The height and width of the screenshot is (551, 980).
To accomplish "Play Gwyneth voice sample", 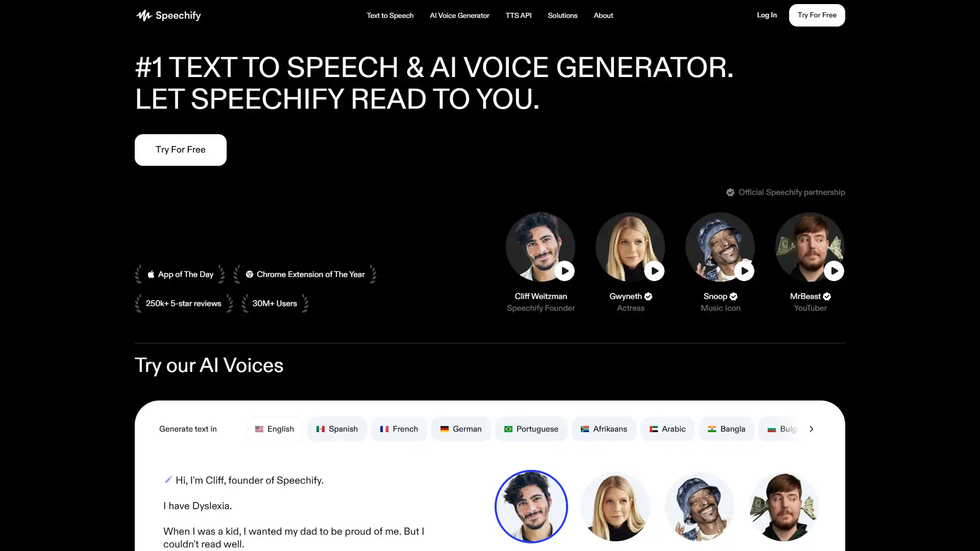I will pos(653,270).
